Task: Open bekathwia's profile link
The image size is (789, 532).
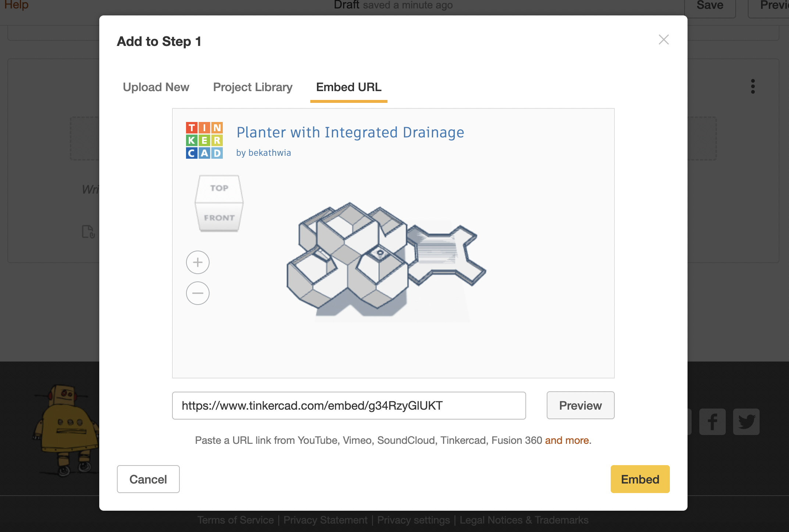Action: pyautogui.click(x=269, y=152)
